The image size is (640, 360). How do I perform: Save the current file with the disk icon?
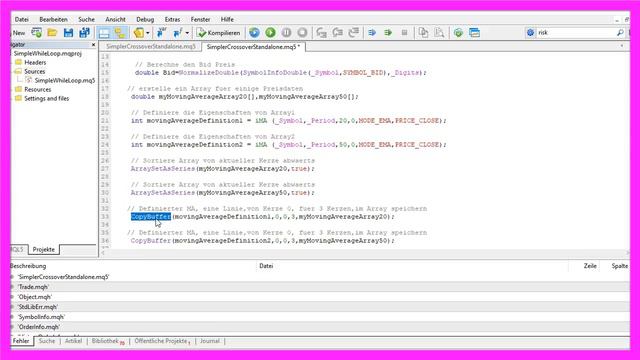pos(68,33)
